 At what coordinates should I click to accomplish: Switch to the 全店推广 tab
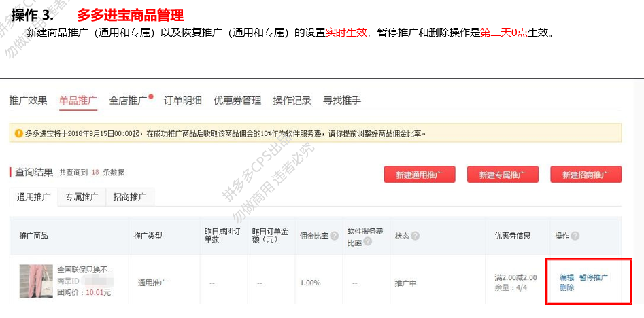pyautogui.click(x=128, y=101)
